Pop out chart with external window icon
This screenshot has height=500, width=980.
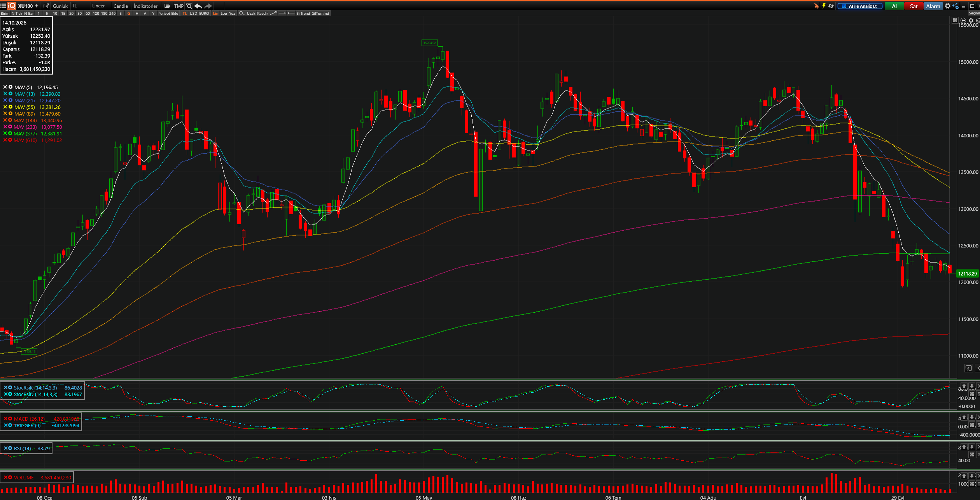pyautogui.click(x=46, y=6)
